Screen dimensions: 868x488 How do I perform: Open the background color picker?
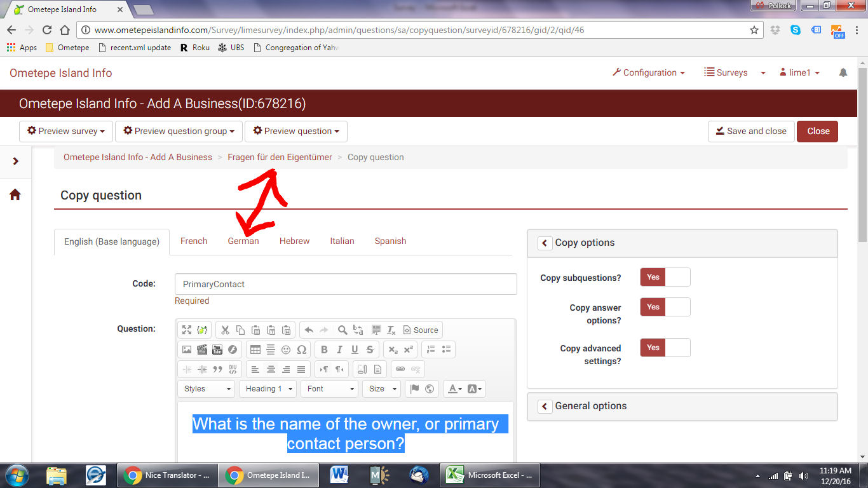coord(475,389)
